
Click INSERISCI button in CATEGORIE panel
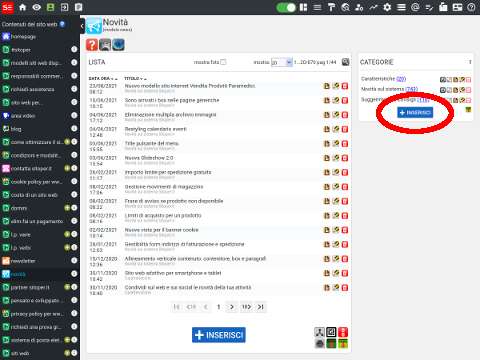point(415,113)
